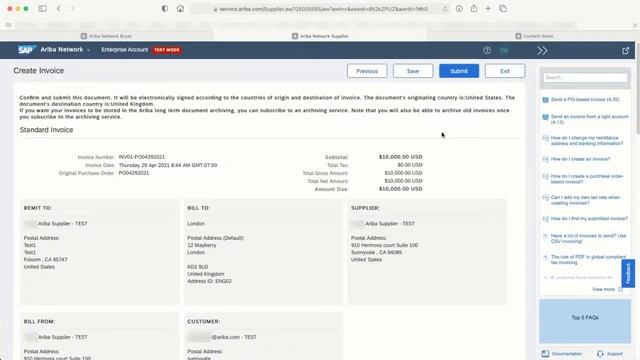Expand the Ariba Network dropdown
This screenshot has height=360, width=640.
tap(65, 49)
